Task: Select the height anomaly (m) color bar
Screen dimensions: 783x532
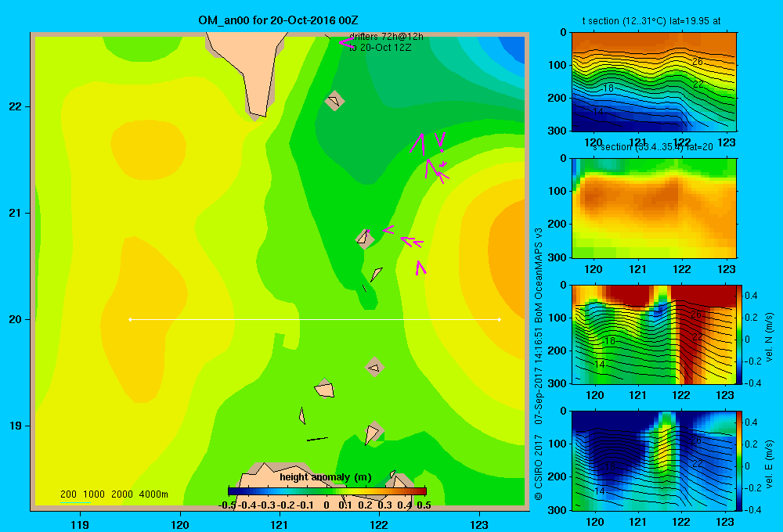Action: pos(327,491)
